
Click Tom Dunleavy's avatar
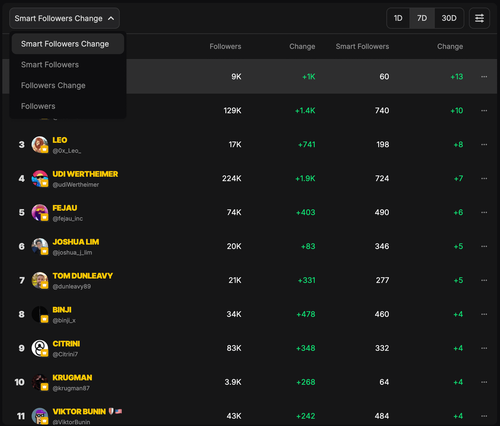(40, 280)
